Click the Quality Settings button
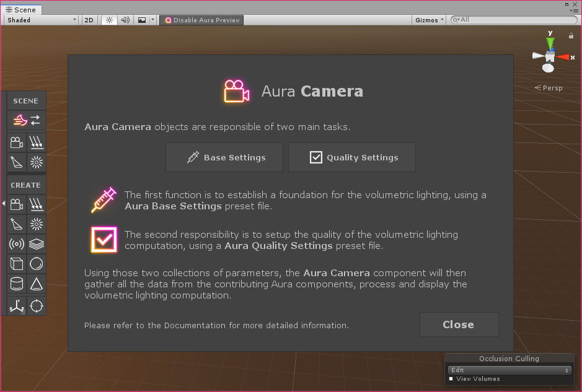The width and height of the screenshot is (582, 392). click(x=352, y=157)
